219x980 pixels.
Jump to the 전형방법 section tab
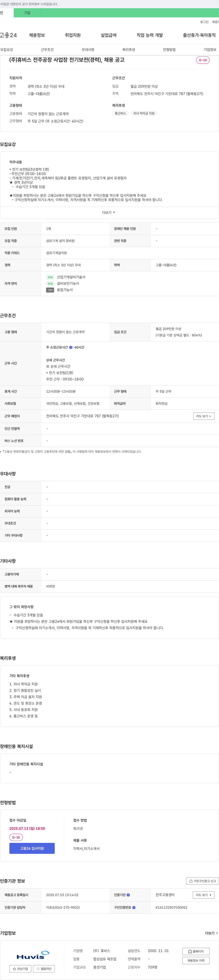169,50
